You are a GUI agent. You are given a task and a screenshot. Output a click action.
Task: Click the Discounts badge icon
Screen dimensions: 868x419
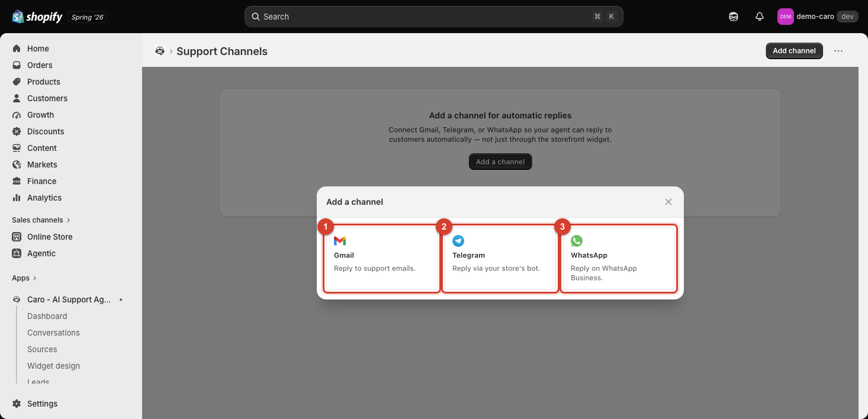point(17,131)
